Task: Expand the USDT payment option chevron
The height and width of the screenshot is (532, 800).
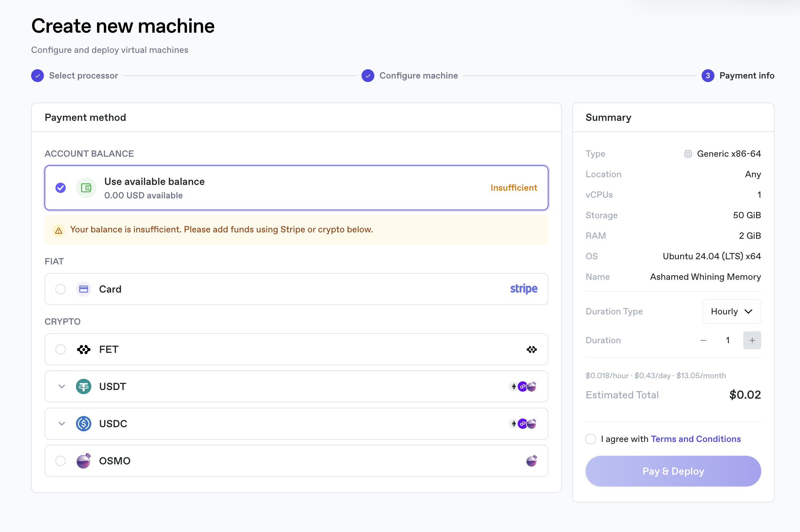Action: [x=62, y=387]
